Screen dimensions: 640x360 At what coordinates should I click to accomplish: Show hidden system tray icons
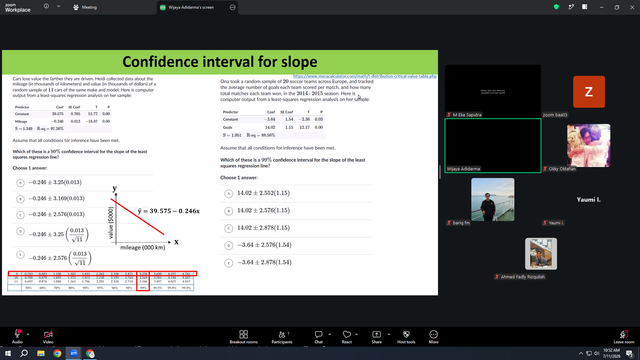pos(580,353)
